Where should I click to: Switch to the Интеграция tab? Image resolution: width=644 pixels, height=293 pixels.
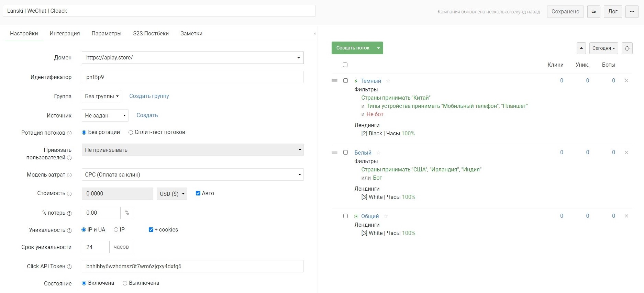coord(65,34)
